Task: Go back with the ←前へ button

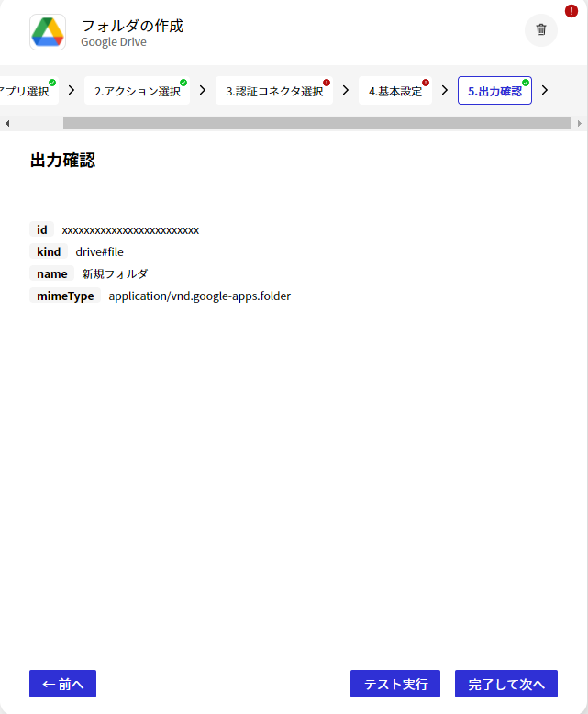Action: point(62,684)
